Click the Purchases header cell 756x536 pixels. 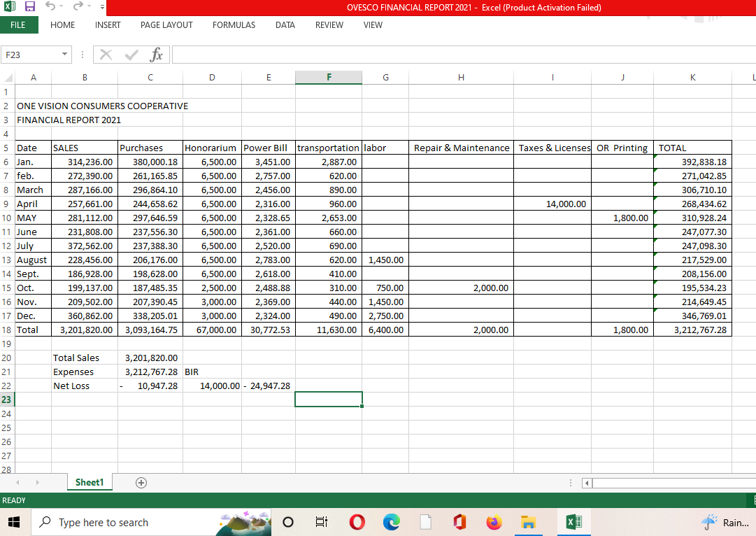pyautogui.click(x=150, y=148)
